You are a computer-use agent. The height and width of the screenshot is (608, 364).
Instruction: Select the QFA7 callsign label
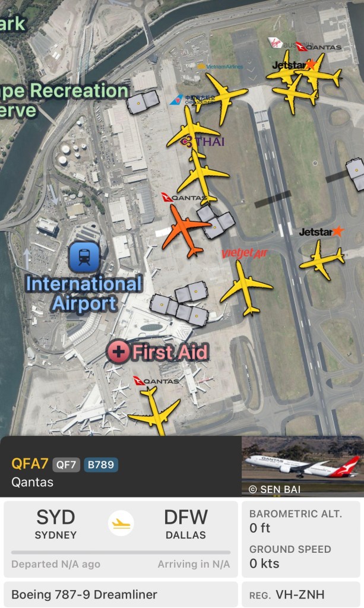30,464
